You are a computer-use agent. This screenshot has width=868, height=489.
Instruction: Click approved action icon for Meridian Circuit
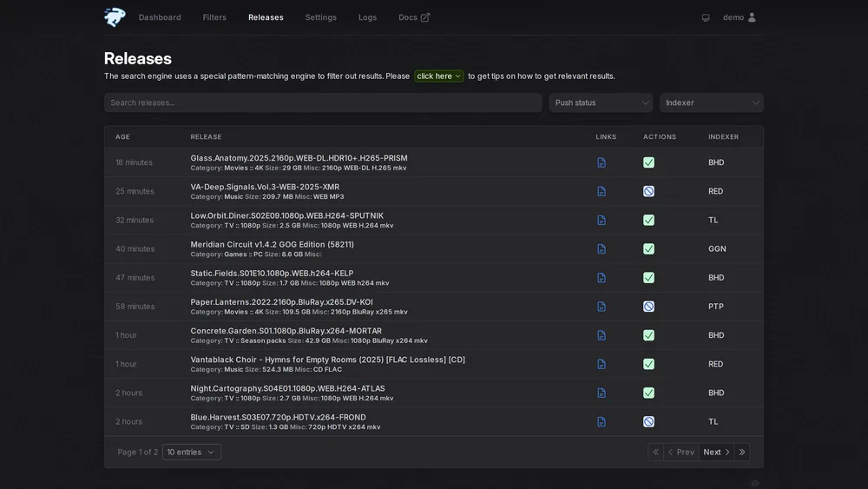click(x=648, y=248)
